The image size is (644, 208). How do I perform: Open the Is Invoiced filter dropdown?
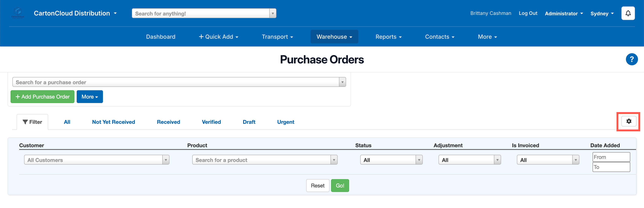(548, 160)
